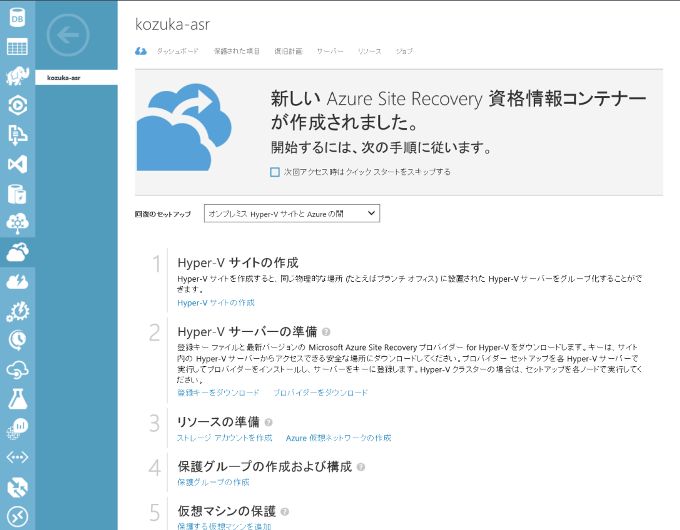Show help for リソースの準備
Screen dimensions: 680x530
(x=268, y=422)
